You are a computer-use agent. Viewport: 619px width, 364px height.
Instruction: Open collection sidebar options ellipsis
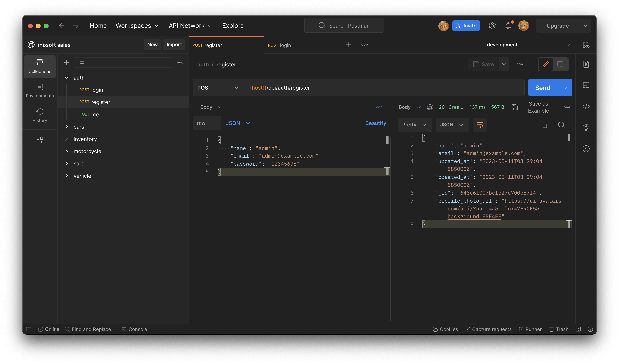(x=180, y=63)
